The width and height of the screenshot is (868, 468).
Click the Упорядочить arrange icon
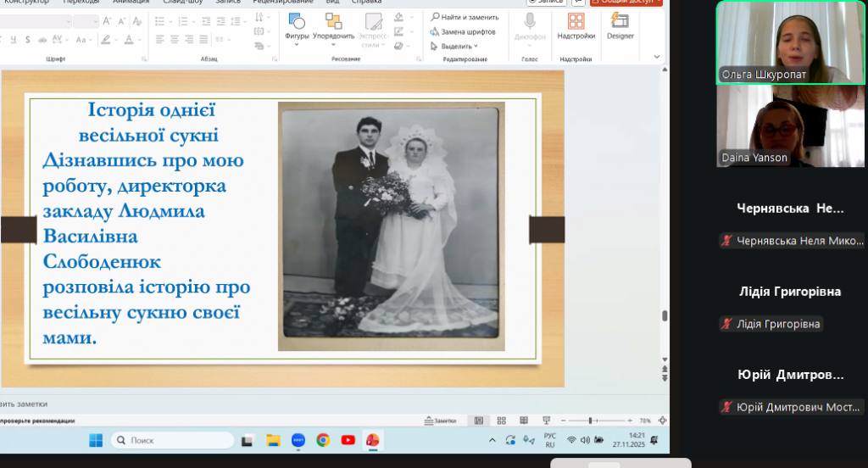tap(333, 23)
